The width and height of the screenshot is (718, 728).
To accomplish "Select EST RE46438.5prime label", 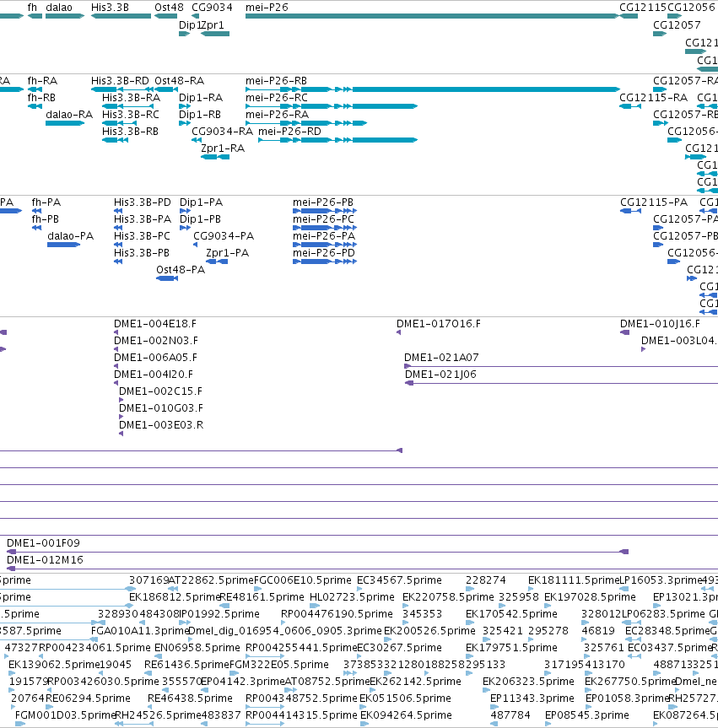I will 190,698.
